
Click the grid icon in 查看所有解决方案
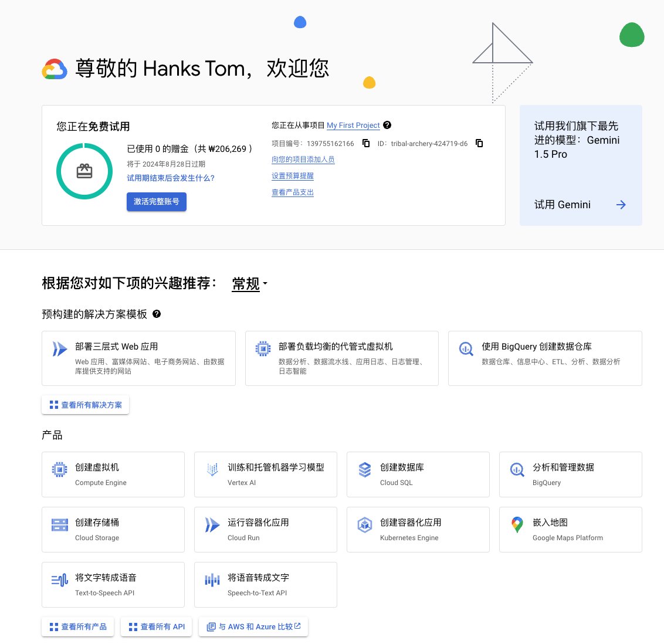coord(54,405)
